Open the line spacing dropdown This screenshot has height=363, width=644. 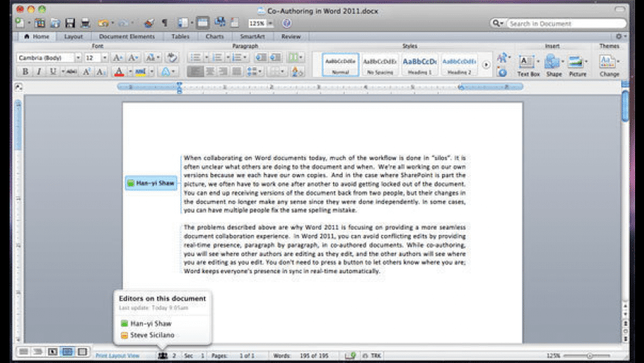click(x=255, y=72)
